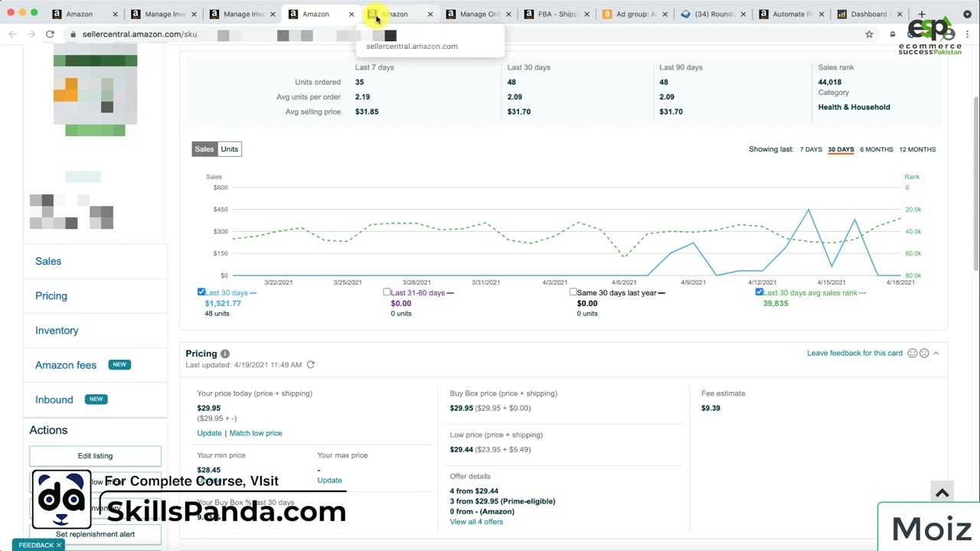Toggle the Last 30 days checkbox
This screenshot has height=551, width=980.
pyautogui.click(x=201, y=292)
